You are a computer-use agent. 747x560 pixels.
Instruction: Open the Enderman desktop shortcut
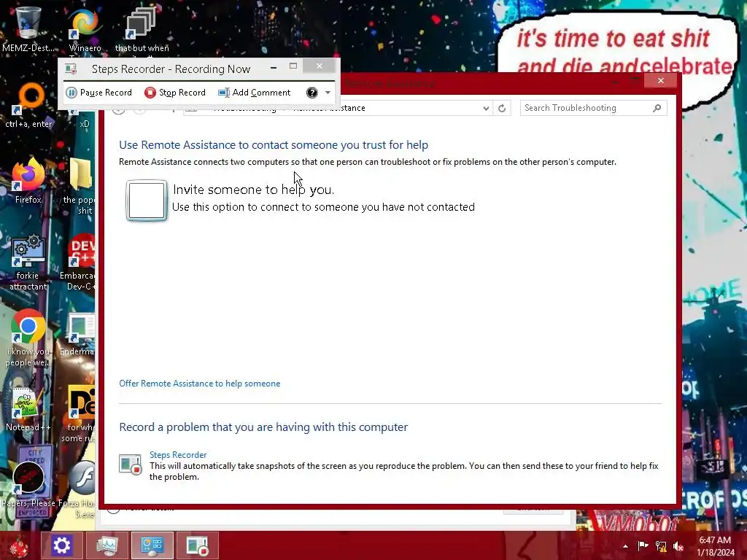(x=79, y=334)
